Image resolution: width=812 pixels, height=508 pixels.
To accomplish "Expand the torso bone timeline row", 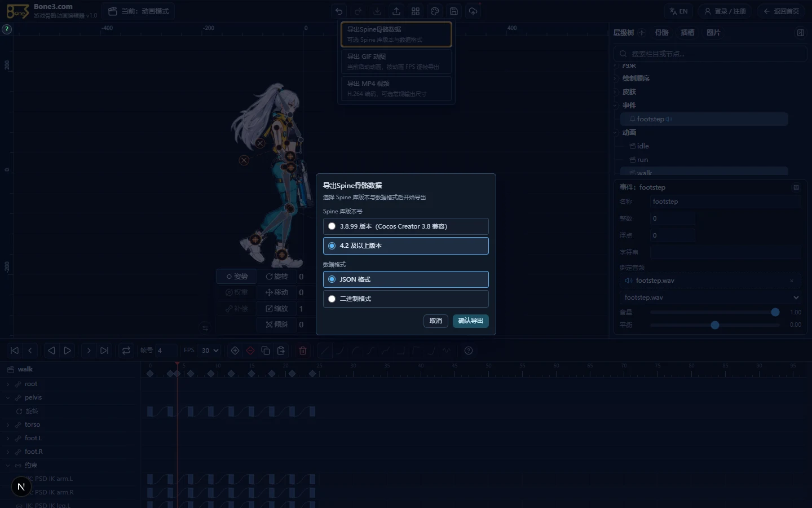I will (x=8, y=424).
